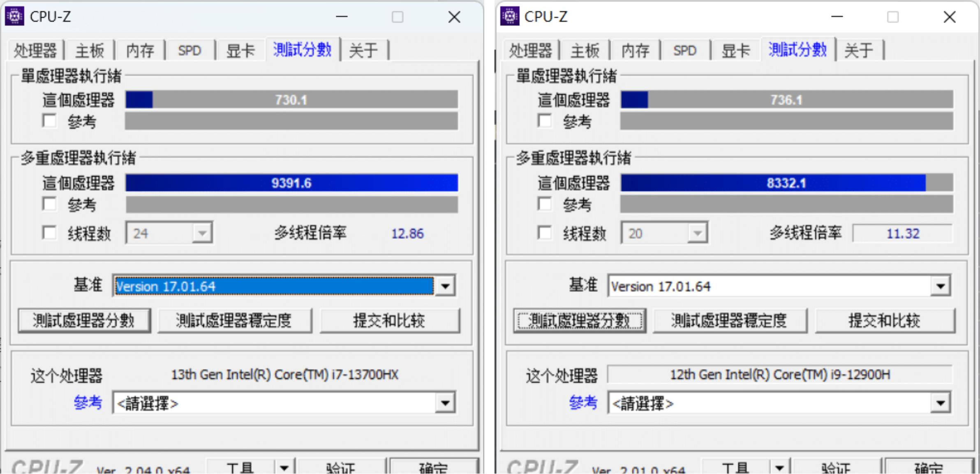This screenshot has width=980, height=474.
Task: Click 测试处理器分数 button in left window
Action: [x=84, y=321]
